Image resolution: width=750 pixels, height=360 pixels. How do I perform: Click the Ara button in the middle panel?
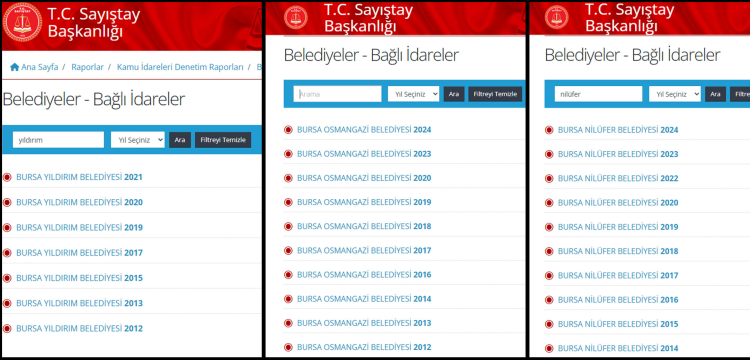[454, 94]
